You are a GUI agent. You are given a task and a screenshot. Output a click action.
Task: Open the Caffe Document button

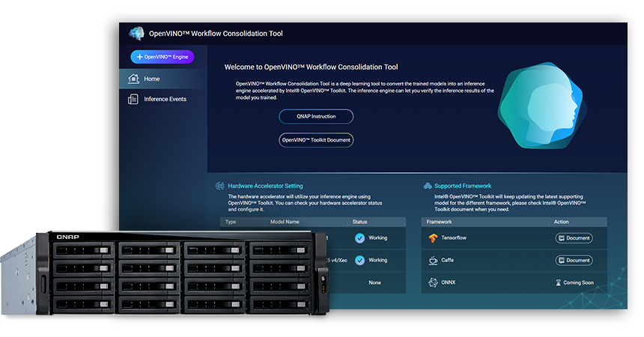click(x=574, y=260)
